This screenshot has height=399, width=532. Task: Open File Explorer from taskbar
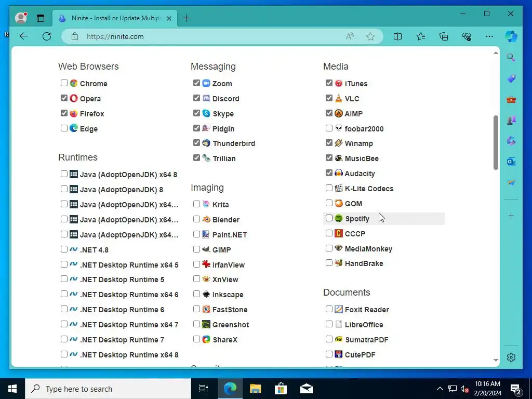(255, 389)
